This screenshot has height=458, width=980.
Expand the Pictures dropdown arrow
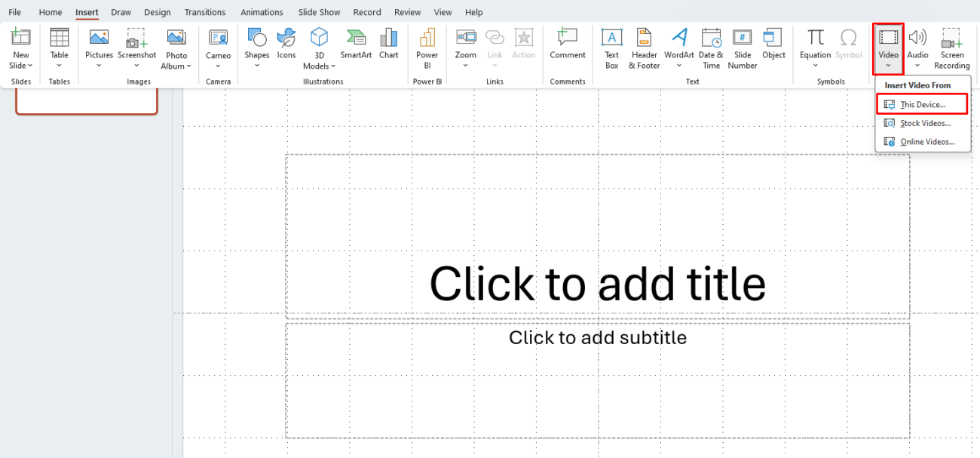coord(99,66)
